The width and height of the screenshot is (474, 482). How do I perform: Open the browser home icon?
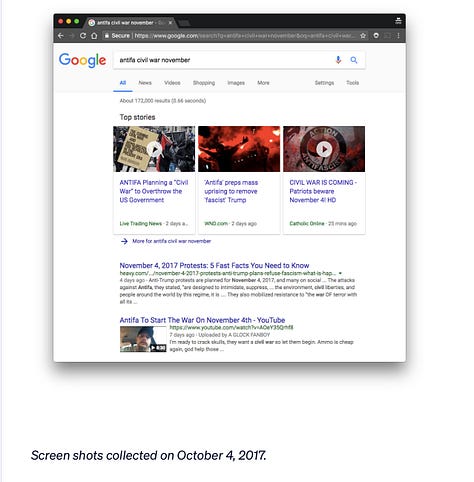[x=94, y=36]
